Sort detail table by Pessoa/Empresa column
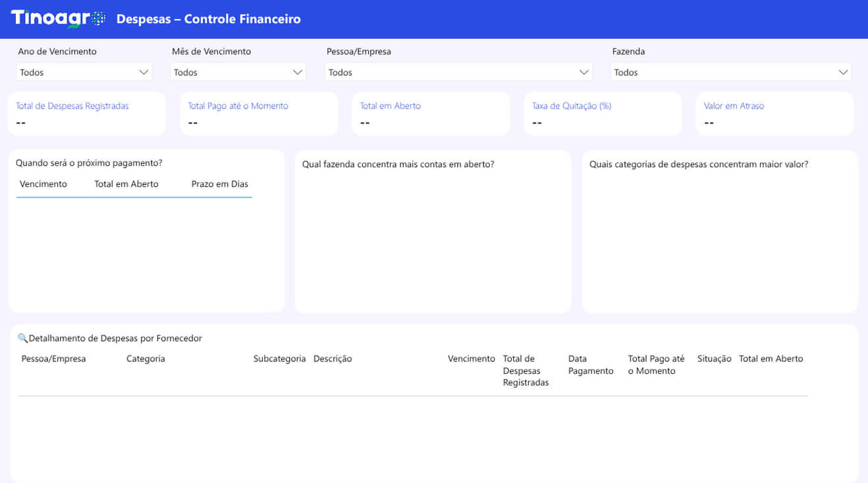The image size is (868, 483). pyautogui.click(x=53, y=359)
